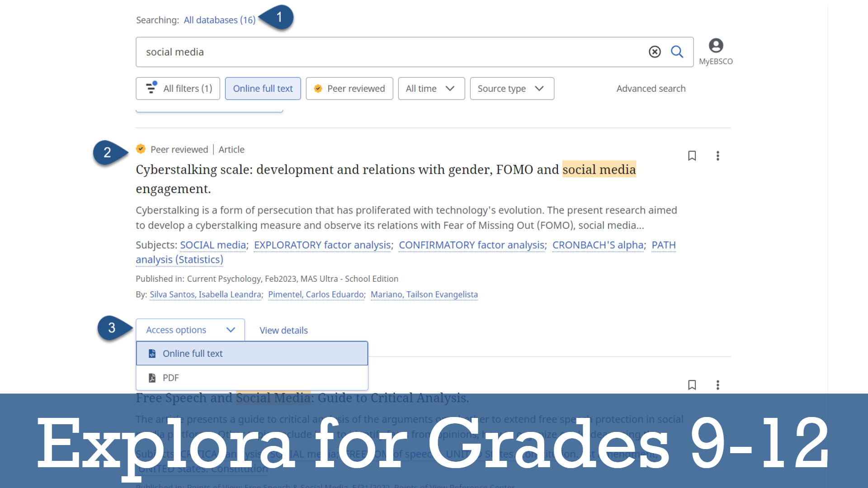Click the magnifier search icon
The width and height of the screenshot is (868, 488).
[x=677, y=52]
